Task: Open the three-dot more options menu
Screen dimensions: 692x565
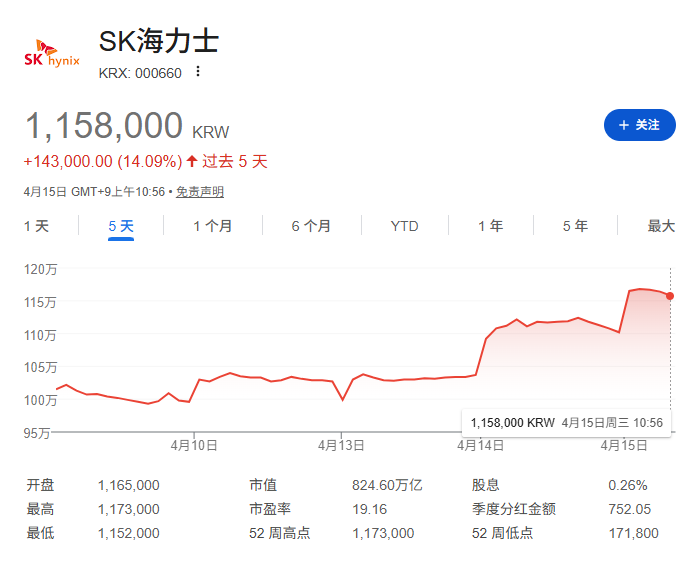Action: click(198, 72)
